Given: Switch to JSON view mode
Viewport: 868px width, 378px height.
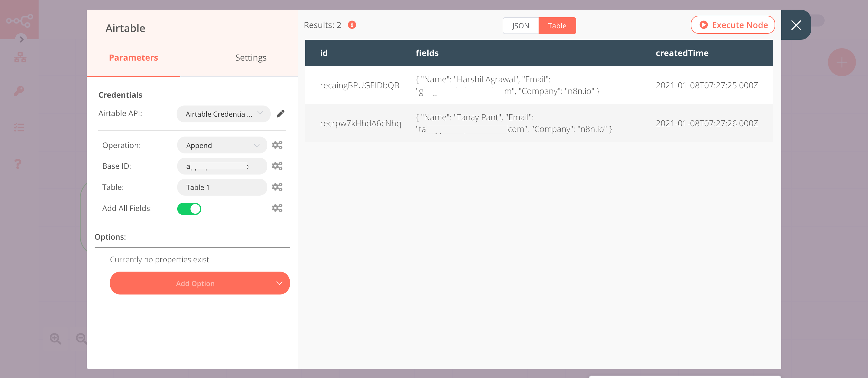Looking at the screenshot, I should coord(520,25).
